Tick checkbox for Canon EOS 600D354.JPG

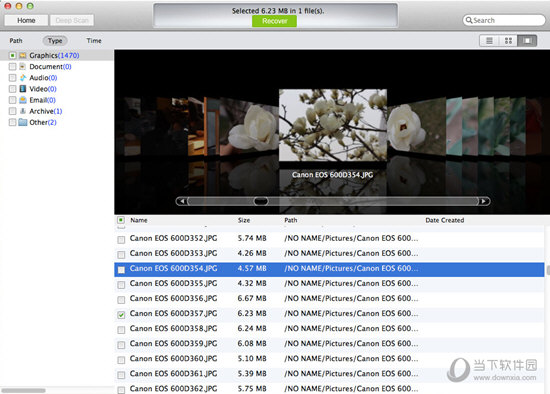point(121,270)
